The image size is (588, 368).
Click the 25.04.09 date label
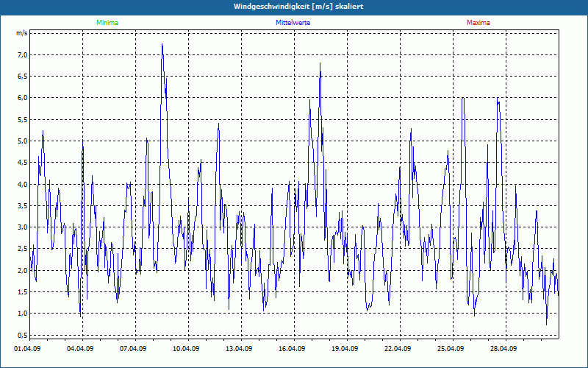(x=451, y=348)
